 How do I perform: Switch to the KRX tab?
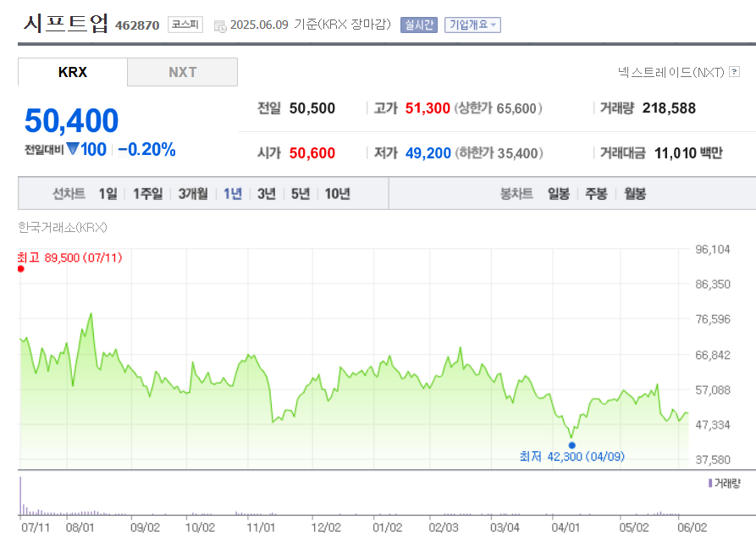coord(72,73)
